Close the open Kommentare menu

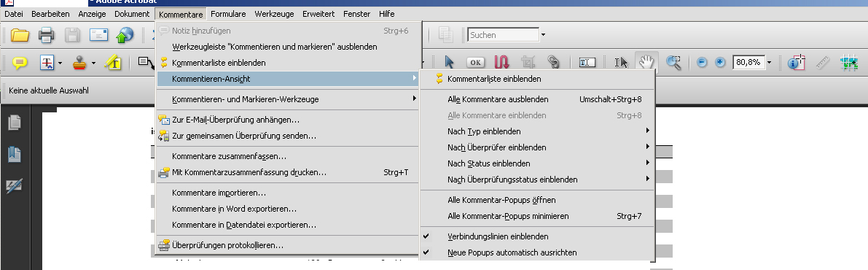point(181,14)
